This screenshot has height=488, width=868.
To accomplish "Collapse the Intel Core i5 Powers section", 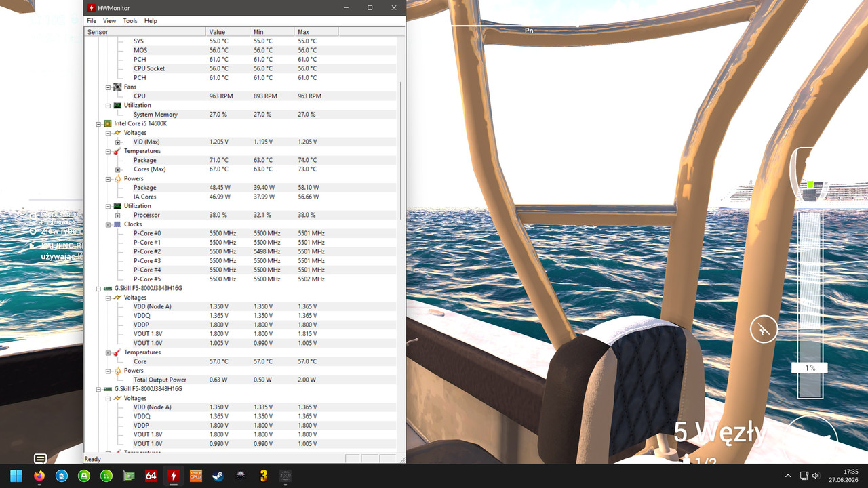I will pyautogui.click(x=108, y=178).
